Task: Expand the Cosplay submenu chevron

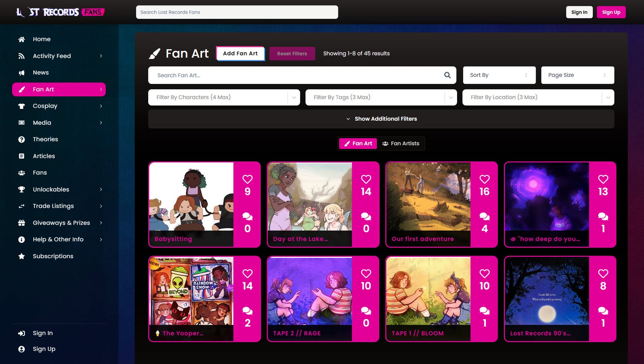Action: tap(101, 106)
